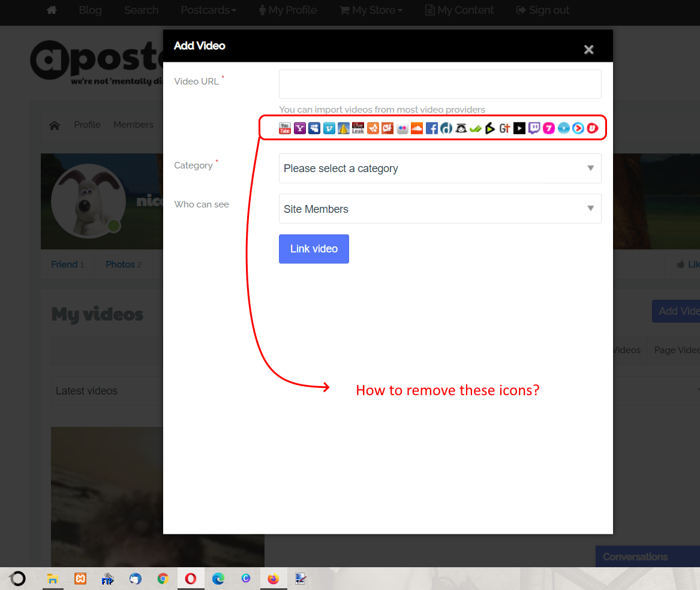Click the home icon in top navbar
700x590 pixels.
pos(52,10)
